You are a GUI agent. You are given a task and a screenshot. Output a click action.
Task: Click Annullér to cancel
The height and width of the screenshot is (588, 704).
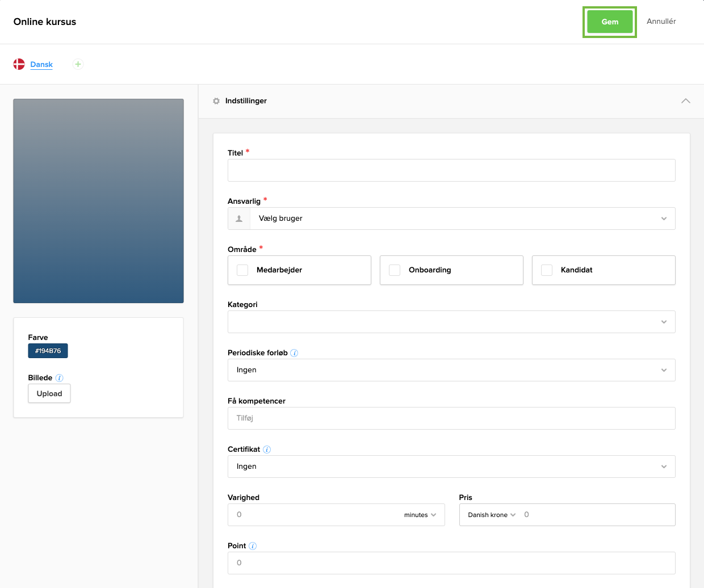point(661,22)
